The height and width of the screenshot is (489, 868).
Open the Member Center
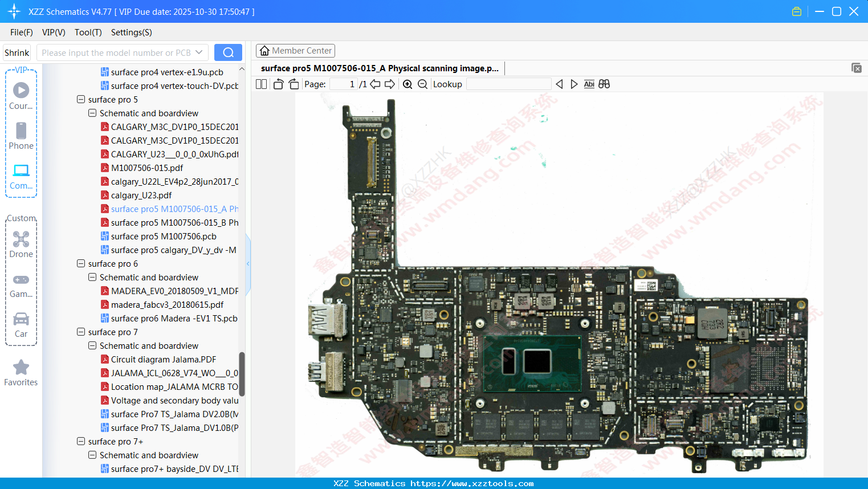click(295, 51)
